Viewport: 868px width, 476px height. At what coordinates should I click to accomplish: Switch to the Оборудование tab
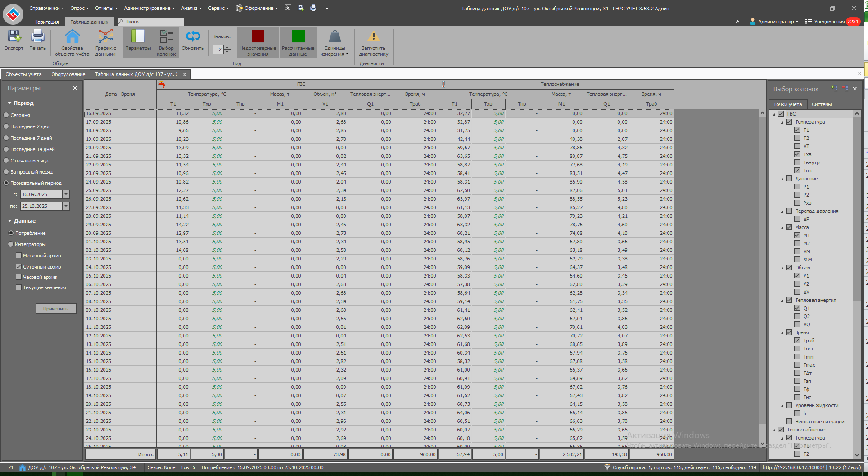coord(68,74)
